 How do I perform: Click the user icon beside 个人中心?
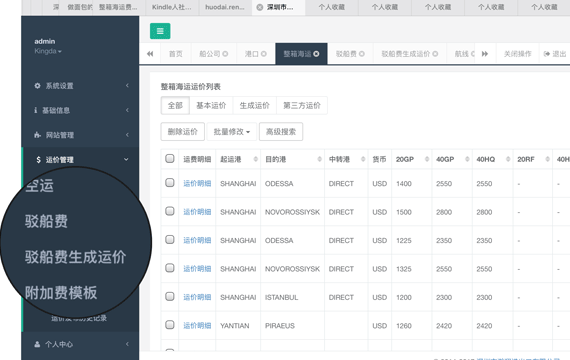37,344
